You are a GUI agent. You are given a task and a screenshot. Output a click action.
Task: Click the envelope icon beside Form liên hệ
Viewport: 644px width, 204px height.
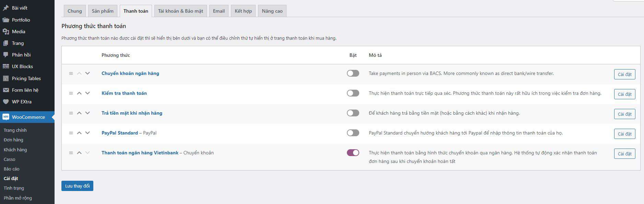click(6, 90)
